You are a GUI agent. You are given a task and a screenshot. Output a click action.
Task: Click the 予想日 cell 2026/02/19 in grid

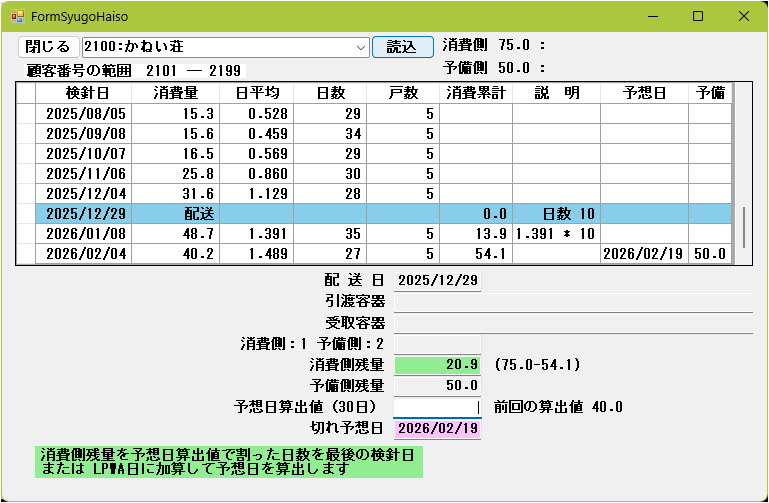pos(643,254)
